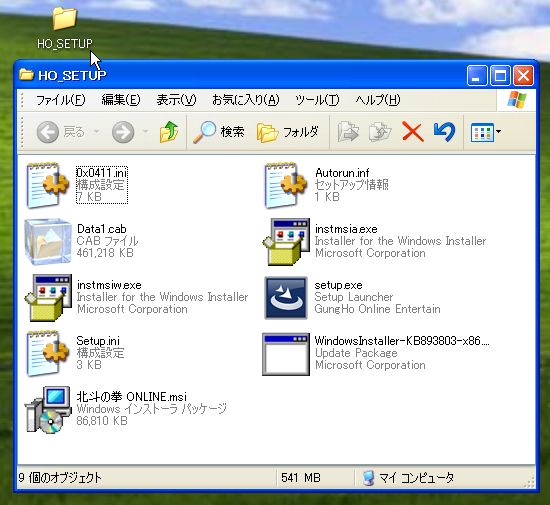
Task: Click the 0x0411.ini file name
Action: (102, 173)
